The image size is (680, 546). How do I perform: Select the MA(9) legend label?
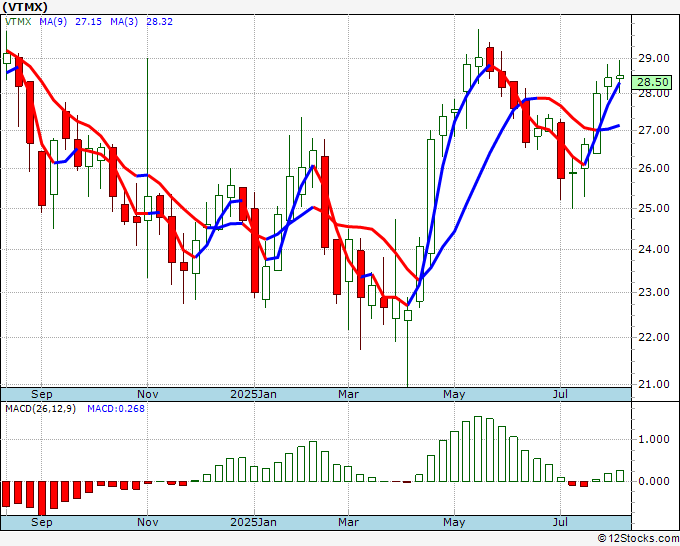point(53,21)
